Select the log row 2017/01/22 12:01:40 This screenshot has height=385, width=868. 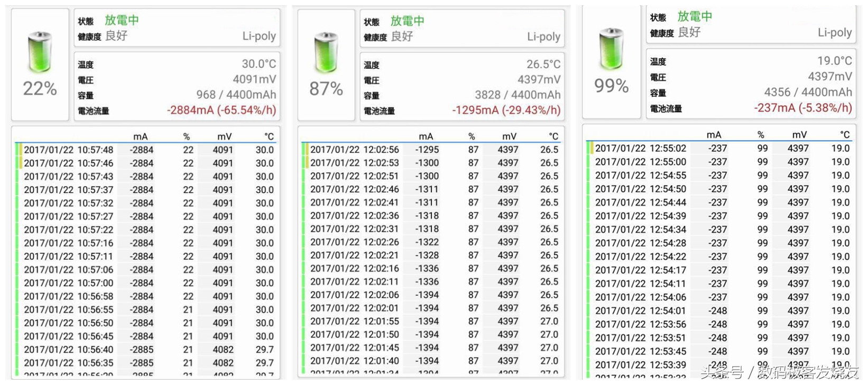point(431,361)
